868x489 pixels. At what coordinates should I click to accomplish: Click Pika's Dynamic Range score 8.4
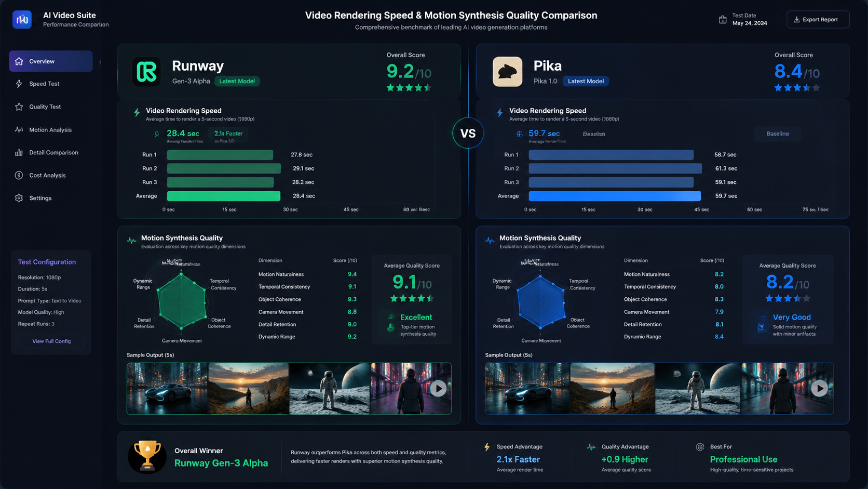(x=719, y=337)
